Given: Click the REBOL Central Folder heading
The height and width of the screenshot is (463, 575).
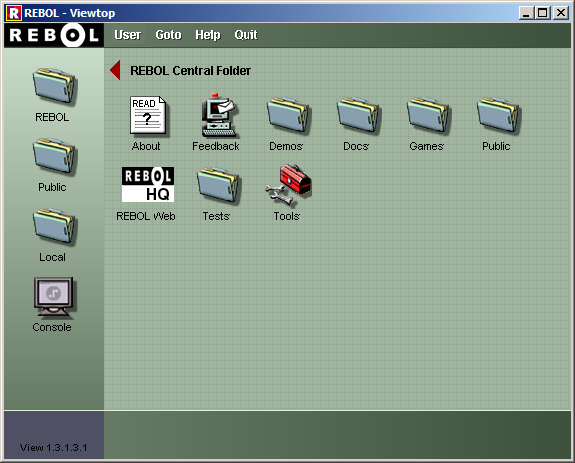Looking at the screenshot, I should point(190,70).
